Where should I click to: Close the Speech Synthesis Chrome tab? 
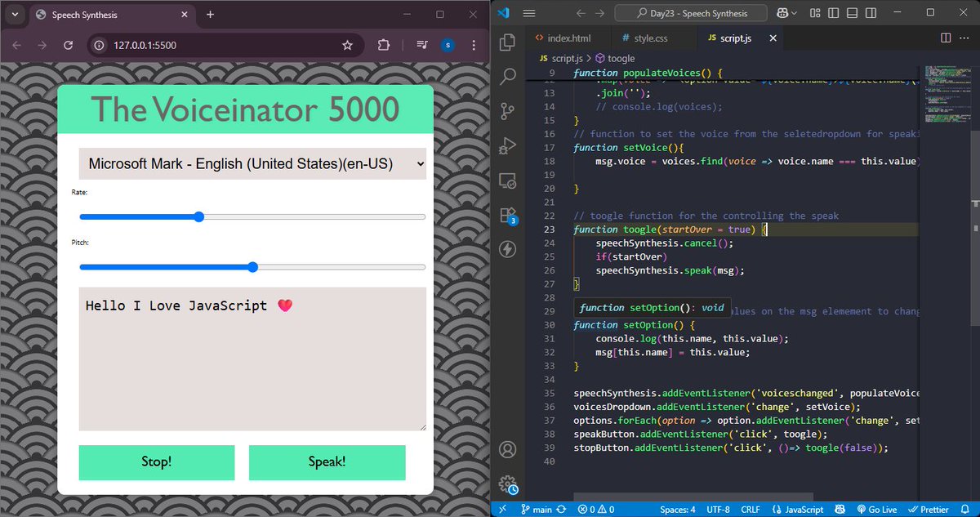[x=185, y=15]
